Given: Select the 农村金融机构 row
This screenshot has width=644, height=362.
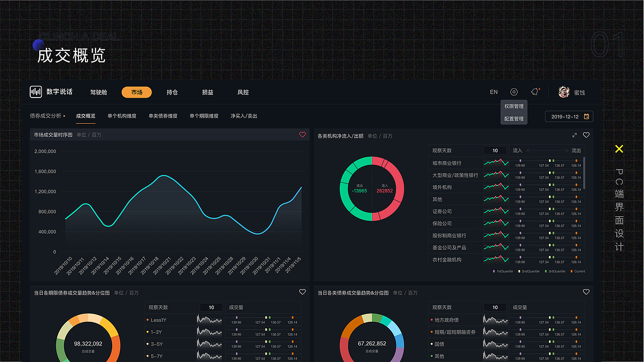Looking at the screenshot, I should pyautogui.click(x=507, y=259).
